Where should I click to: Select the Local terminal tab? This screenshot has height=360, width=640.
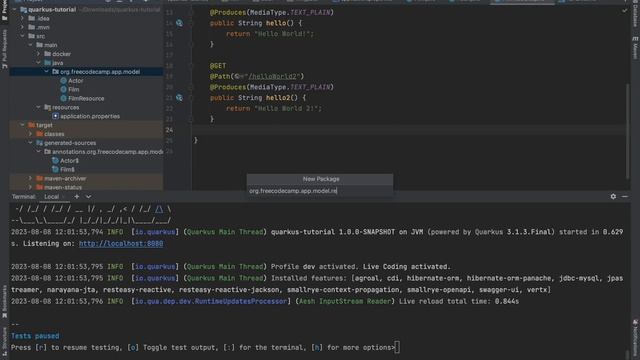[x=52, y=196]
